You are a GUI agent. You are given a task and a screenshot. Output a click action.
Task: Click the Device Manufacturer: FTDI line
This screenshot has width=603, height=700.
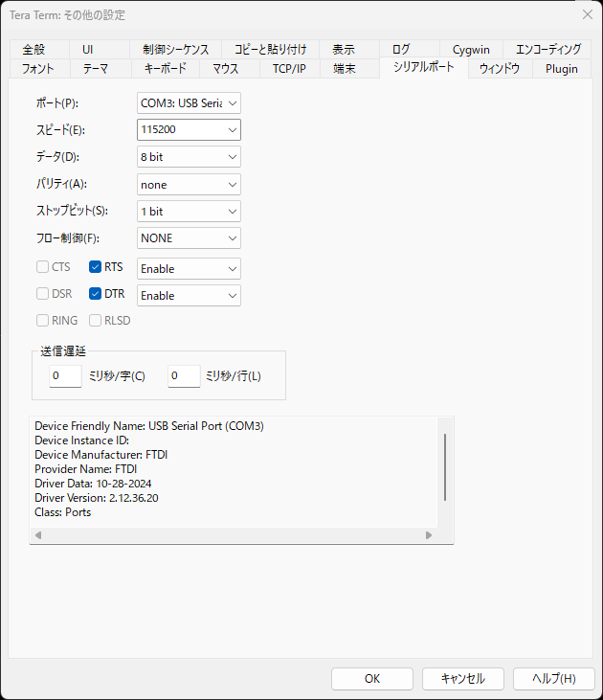(x=100, y=455)
